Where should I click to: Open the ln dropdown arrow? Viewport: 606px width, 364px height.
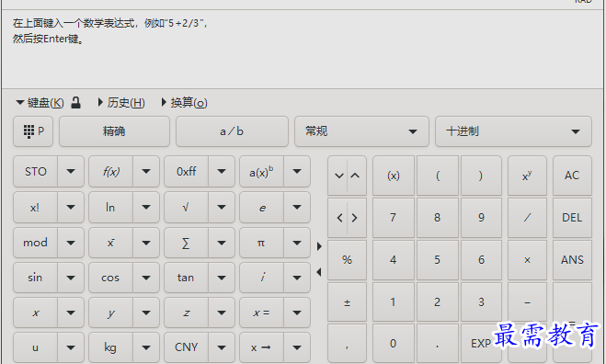146,208
